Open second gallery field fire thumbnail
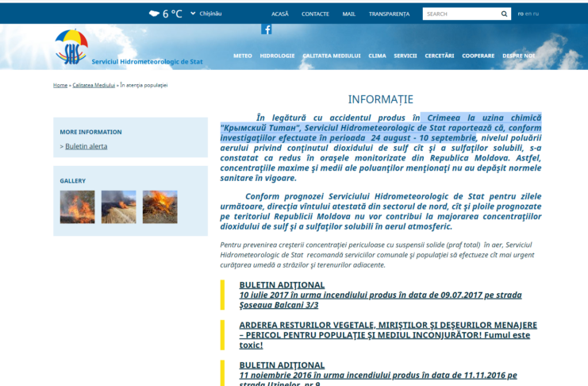Screen dimensions: 588x386 coord(118,207)
